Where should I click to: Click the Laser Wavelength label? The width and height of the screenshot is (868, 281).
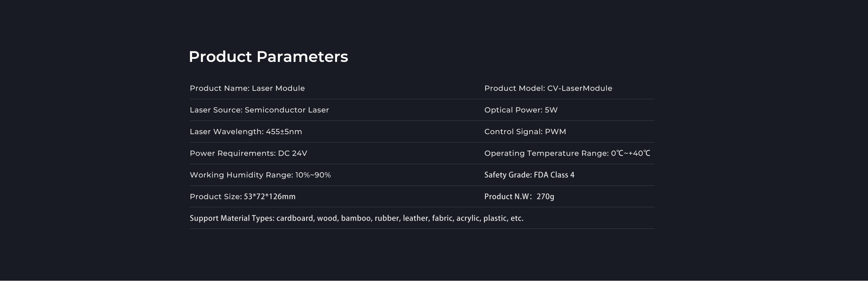click(226, 132)
